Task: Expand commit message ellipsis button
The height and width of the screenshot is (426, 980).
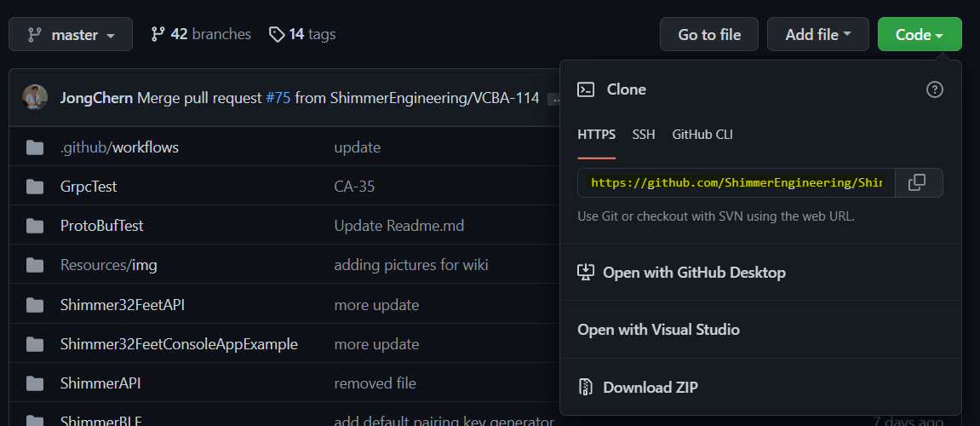Action: [x=553, y=99]
